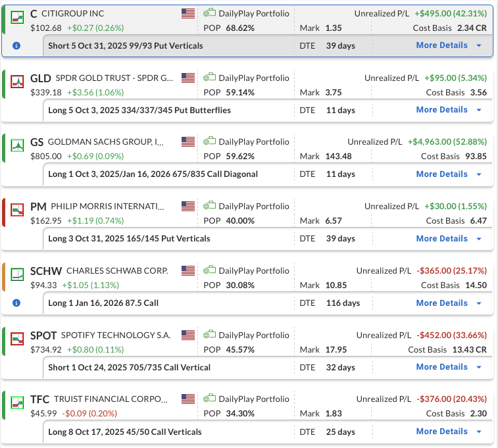This screenshot has width=498, height=448.
Task: Expand More Details for GLD butterflies
Action: click(449, 110)
